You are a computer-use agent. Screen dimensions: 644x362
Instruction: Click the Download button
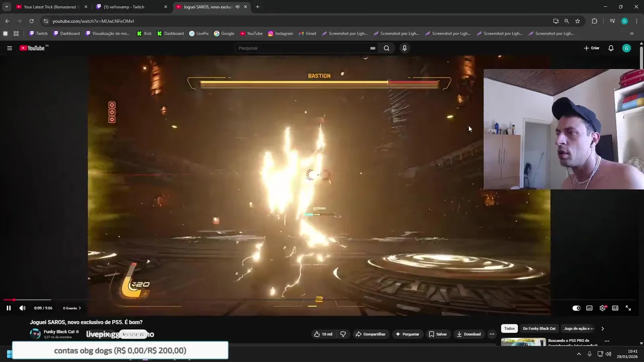pyautogui.click(x=468, y=334)
